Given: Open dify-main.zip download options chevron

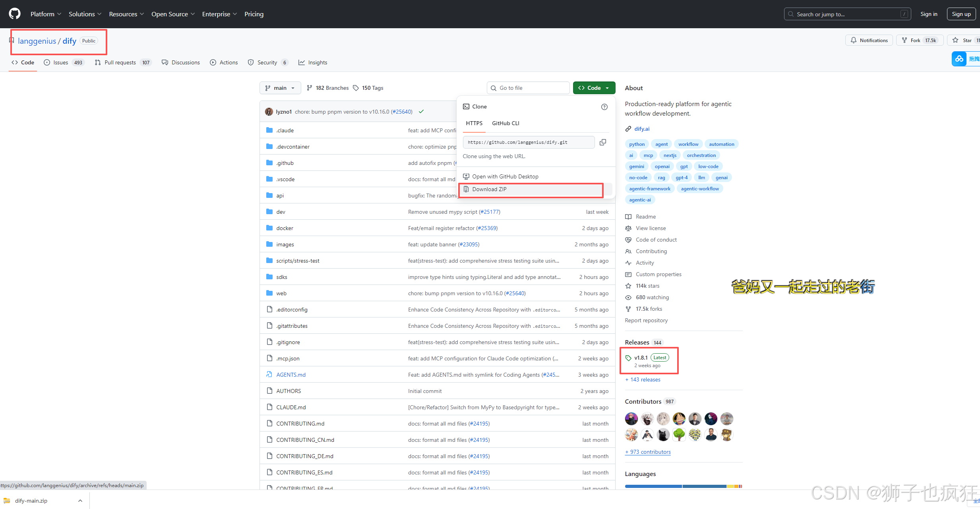Looking at the screenshot, I should click(80, 501).
